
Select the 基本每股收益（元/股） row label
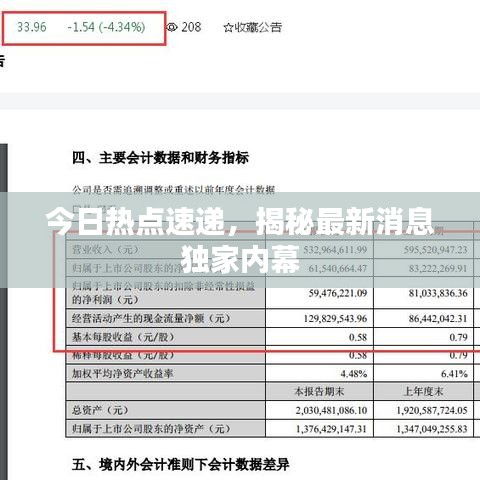[x=123, y=337]
